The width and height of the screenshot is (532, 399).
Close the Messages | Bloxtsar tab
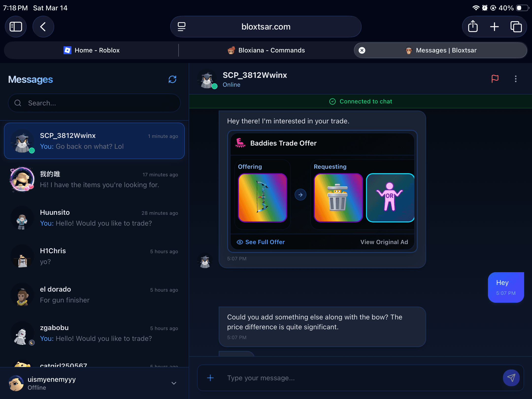pyautogui.click(x=362, y=50)
